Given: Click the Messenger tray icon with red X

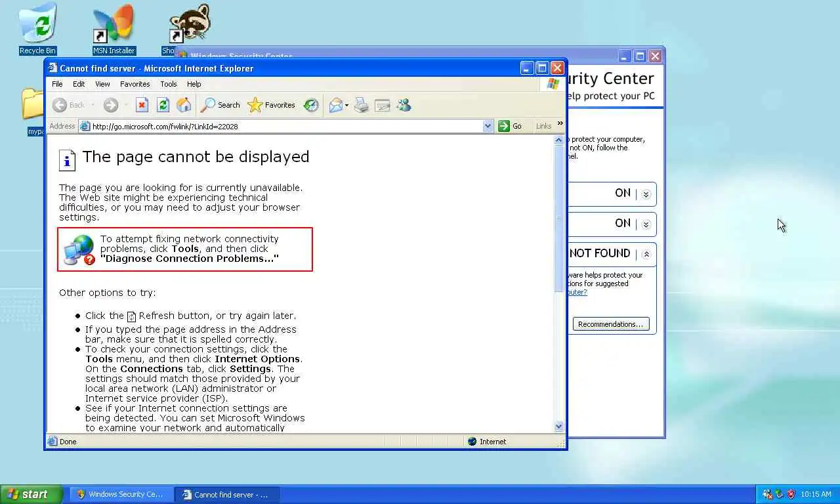Looking at the screenshot, I should tap(766, 494).
